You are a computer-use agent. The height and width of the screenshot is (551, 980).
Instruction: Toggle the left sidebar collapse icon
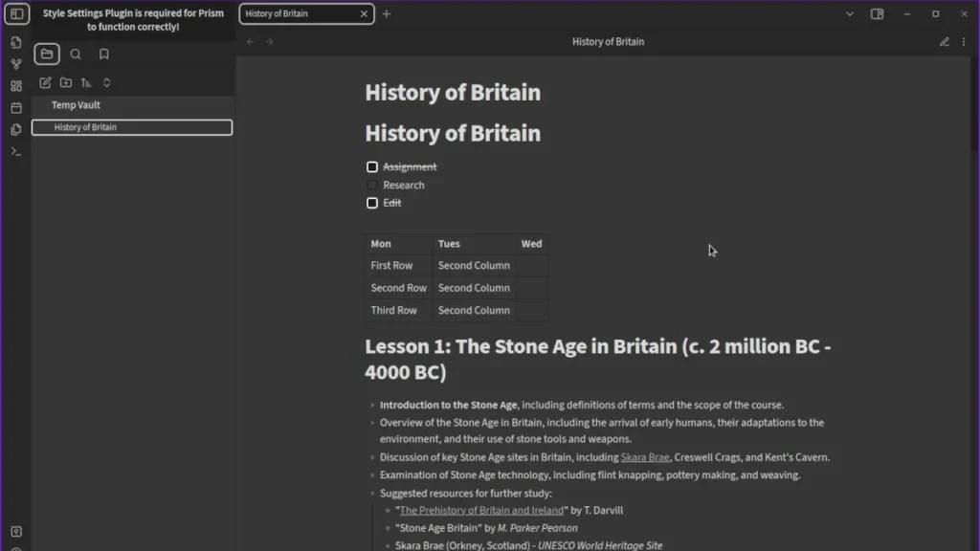click(17, 13)
